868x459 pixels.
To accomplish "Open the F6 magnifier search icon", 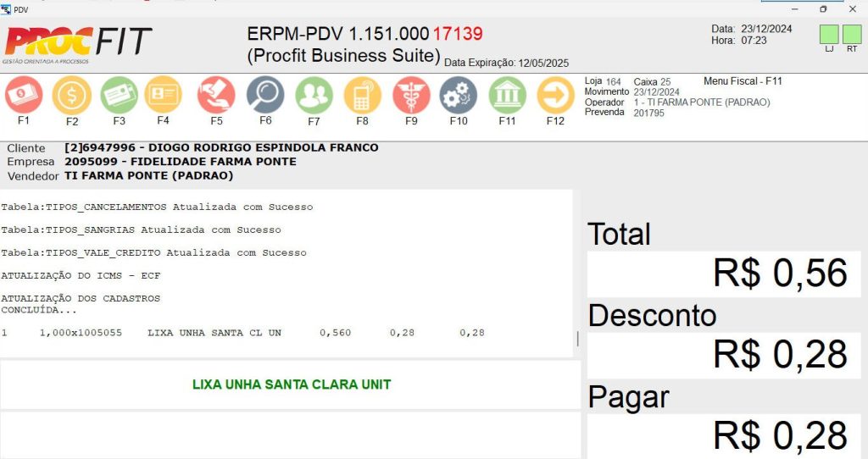I will click(265, 95).
